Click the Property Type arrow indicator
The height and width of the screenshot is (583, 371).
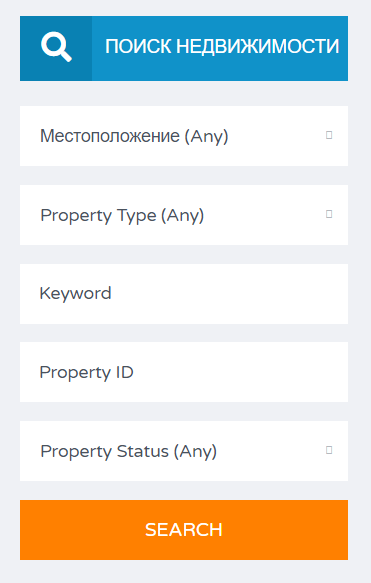[x=329, y=214]
